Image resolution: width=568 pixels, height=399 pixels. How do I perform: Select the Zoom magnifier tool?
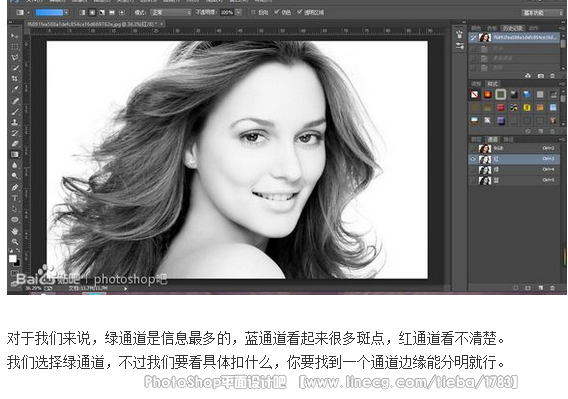[x=14, y=242]
